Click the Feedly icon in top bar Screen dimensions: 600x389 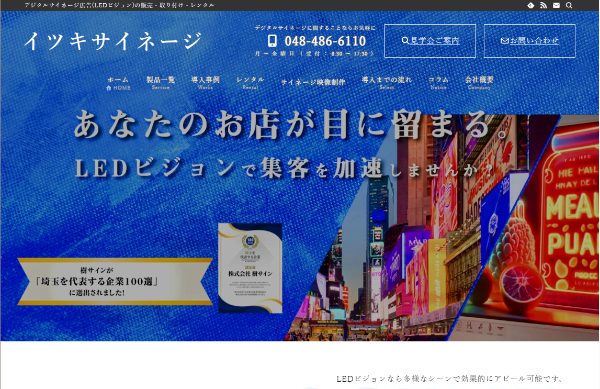pos(531,5)
